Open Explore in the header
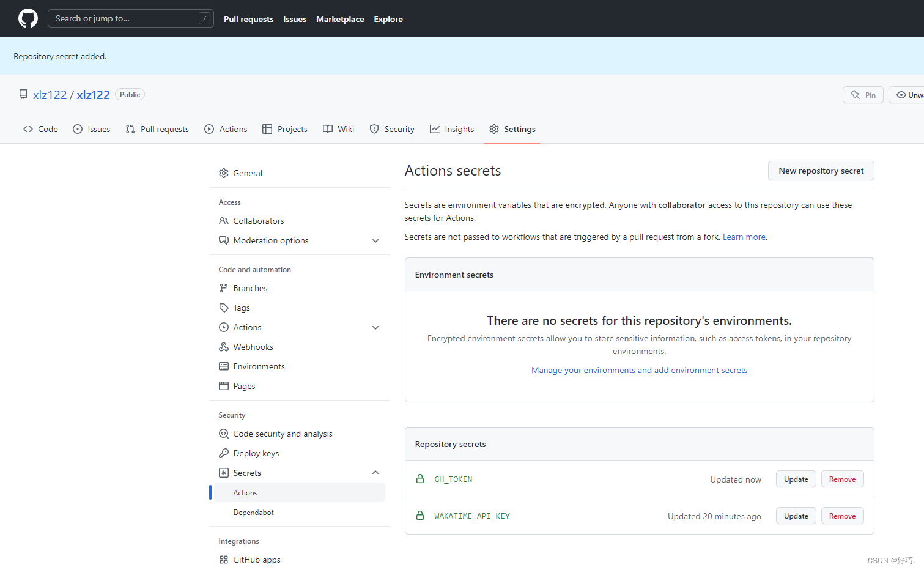Image resolution: width=924 pixels, height=570 pixels. pyautogui.click(x=388, y=19)
